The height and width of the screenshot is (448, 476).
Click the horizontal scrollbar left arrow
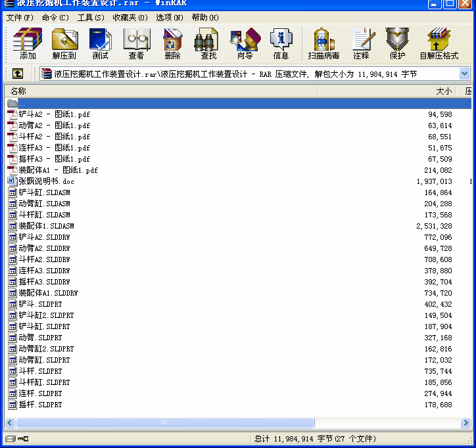(x=10, y=422)
